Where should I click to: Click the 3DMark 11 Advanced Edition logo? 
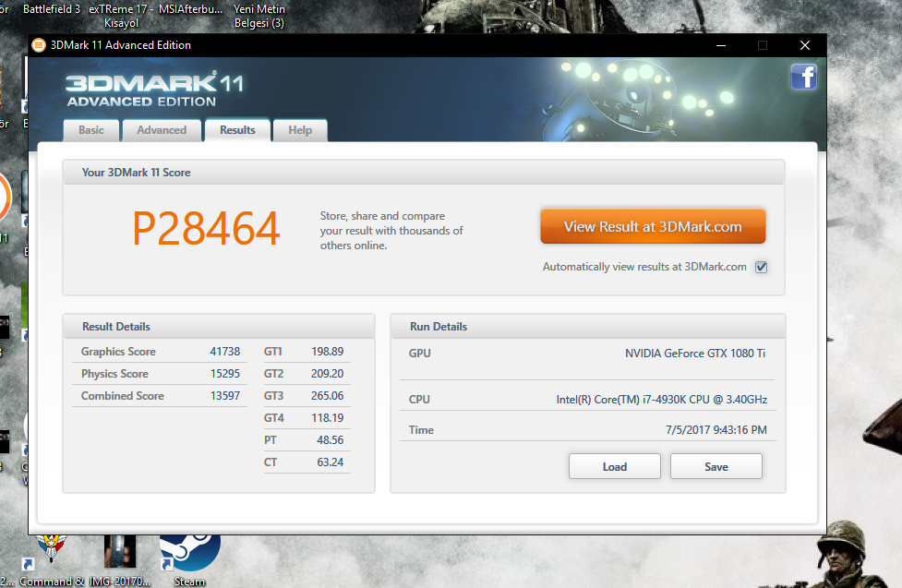[x=155, y=90]
